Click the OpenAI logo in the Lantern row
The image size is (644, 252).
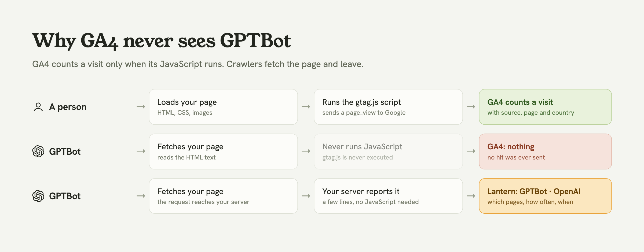click(x=38, y=196)
